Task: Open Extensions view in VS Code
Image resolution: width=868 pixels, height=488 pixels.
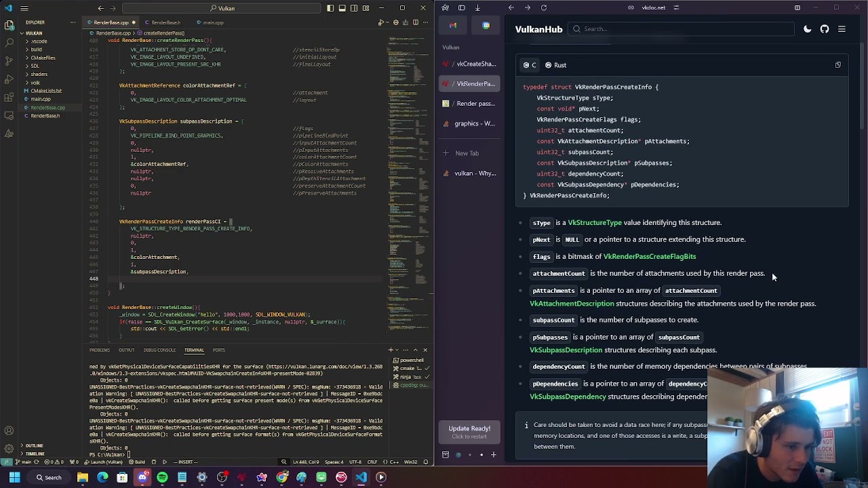Action: 9,98
